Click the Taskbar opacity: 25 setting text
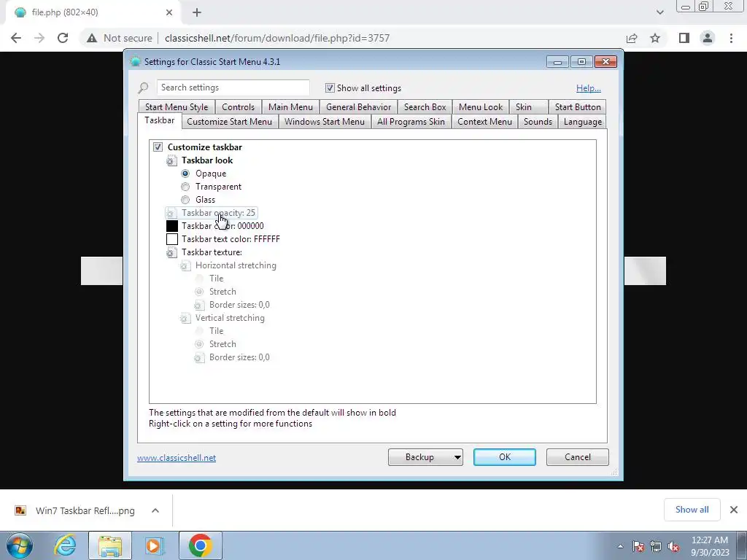747x560 pixels. (x=218, y=213)
